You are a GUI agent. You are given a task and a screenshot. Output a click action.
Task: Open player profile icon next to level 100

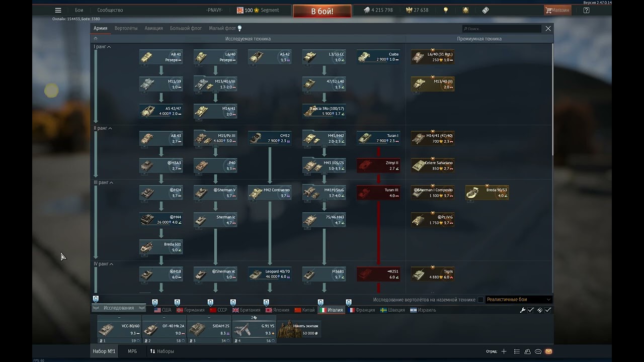(x=240, y=10)
